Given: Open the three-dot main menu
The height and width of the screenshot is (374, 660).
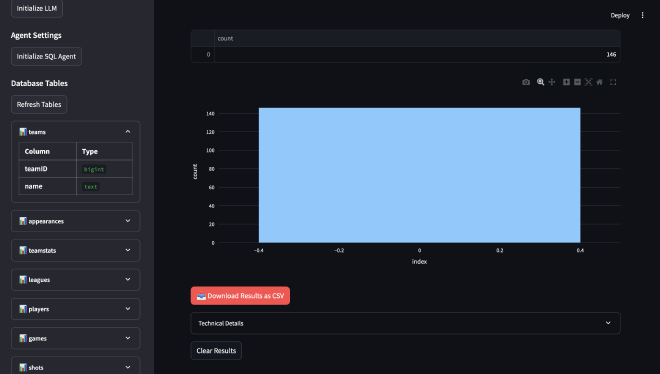Looking at the screenshot, I should (642, 15).
